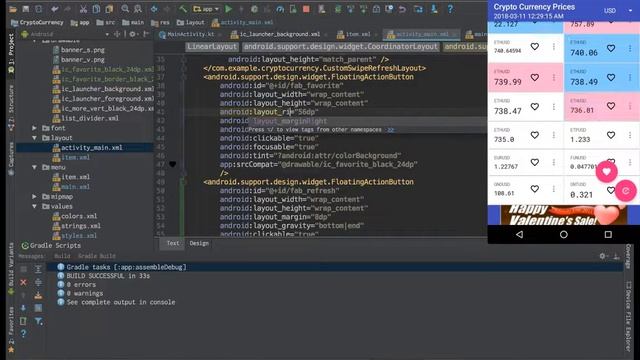Click the Make Project hammer icon

182,9
